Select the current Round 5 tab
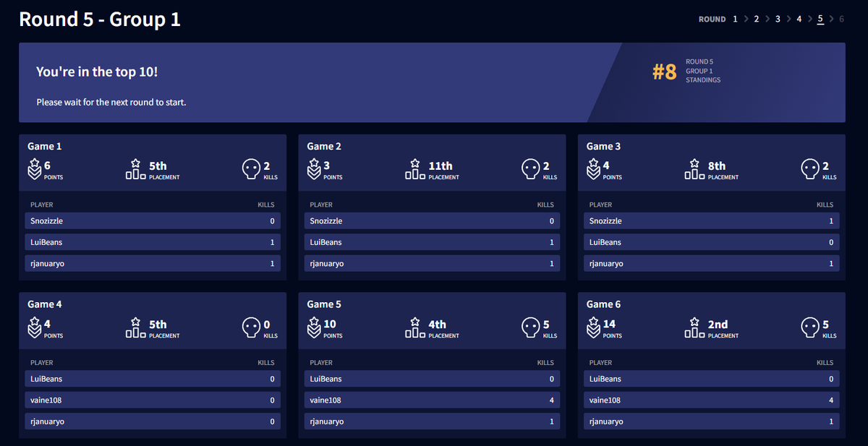 [820, 19]
